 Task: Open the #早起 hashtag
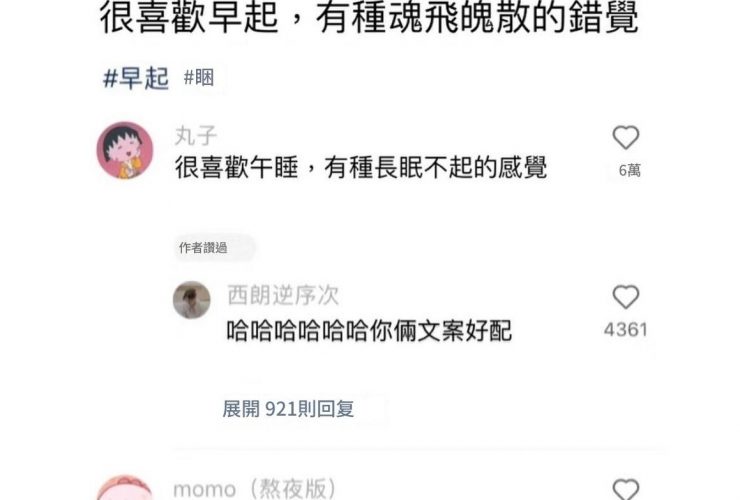[x=136, y=78]
